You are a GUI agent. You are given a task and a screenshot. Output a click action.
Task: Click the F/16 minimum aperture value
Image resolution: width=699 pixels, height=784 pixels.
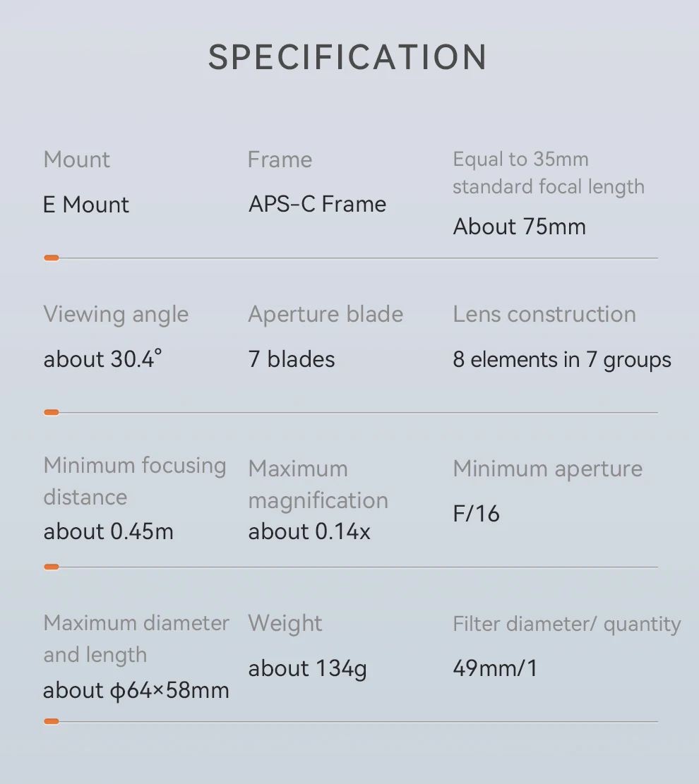pyautogui.click(x=477, y=514)
